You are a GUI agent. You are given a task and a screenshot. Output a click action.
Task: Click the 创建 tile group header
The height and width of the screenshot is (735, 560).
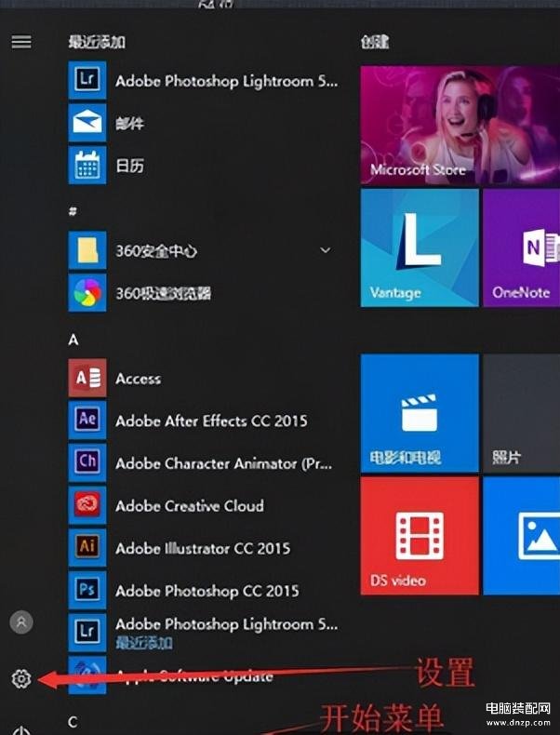pyautogui.click(x=375, y=42)
